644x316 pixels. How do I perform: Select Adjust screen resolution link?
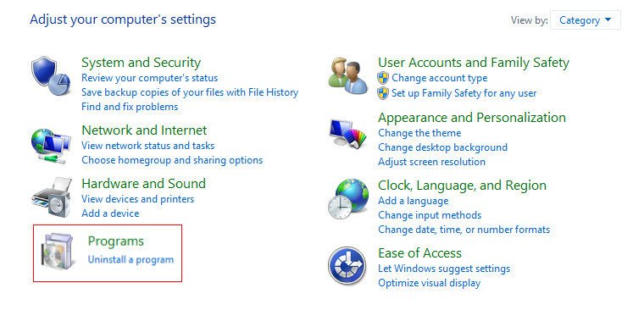click(431, 162)
